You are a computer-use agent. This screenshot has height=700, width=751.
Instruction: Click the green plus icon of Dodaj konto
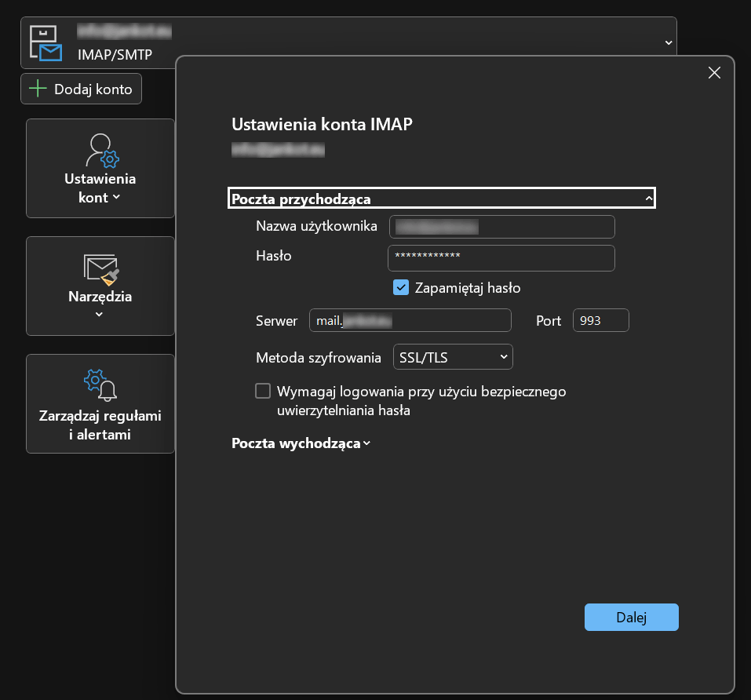pos(38,89)
